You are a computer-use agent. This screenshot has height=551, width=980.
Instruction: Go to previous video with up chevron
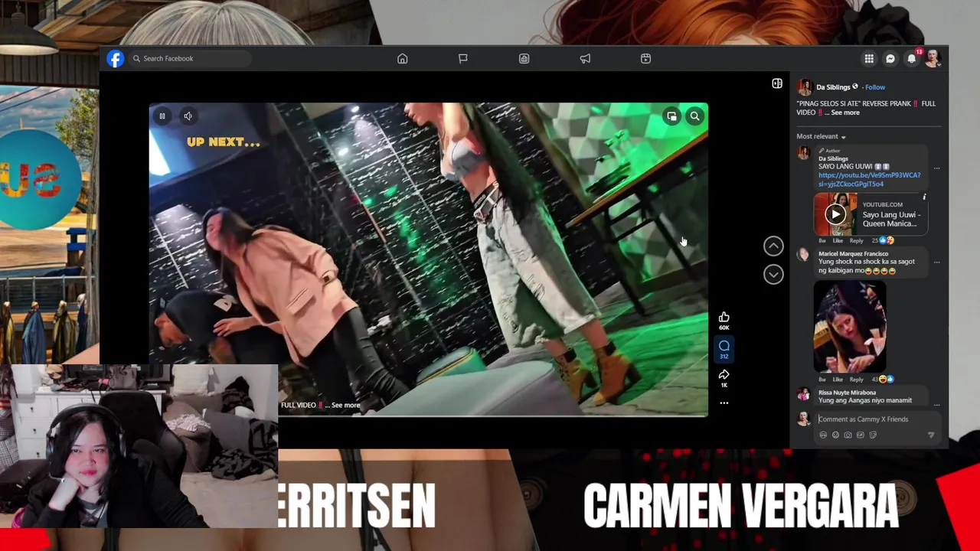click(x=773, y=246)
